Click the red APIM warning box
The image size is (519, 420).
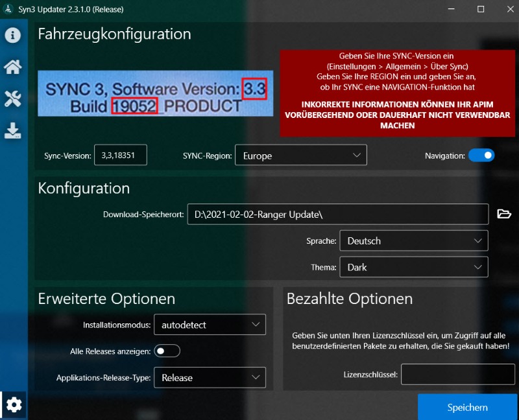pyautogui.click(x=397, y=93)
